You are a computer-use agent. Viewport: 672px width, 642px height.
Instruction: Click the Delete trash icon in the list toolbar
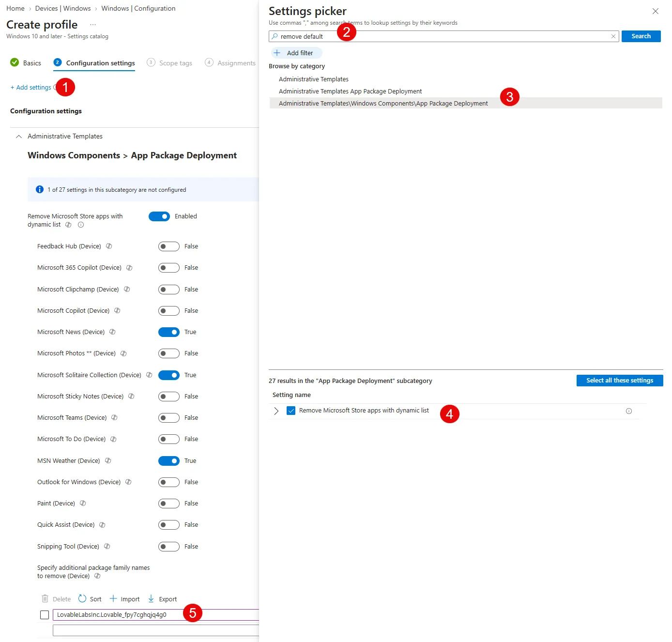pos(45,598)
